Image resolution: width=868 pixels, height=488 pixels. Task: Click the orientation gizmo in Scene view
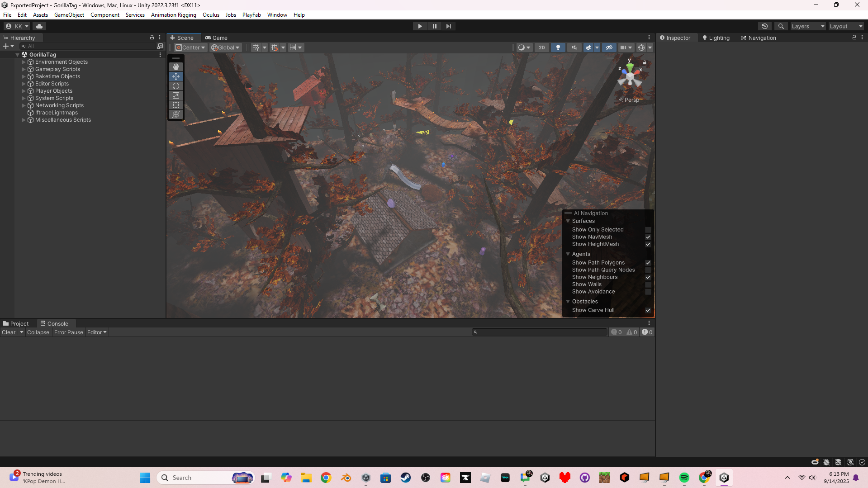[x=630, y=76]
